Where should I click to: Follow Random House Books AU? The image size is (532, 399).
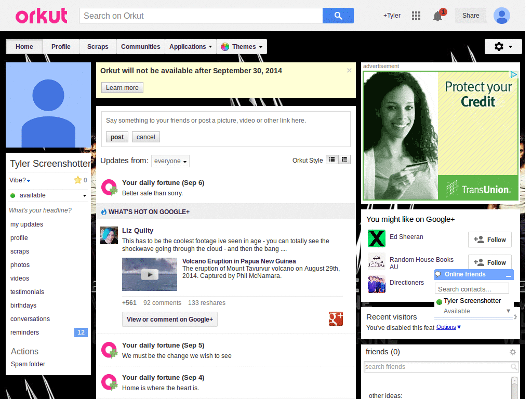tap(489, 262)
